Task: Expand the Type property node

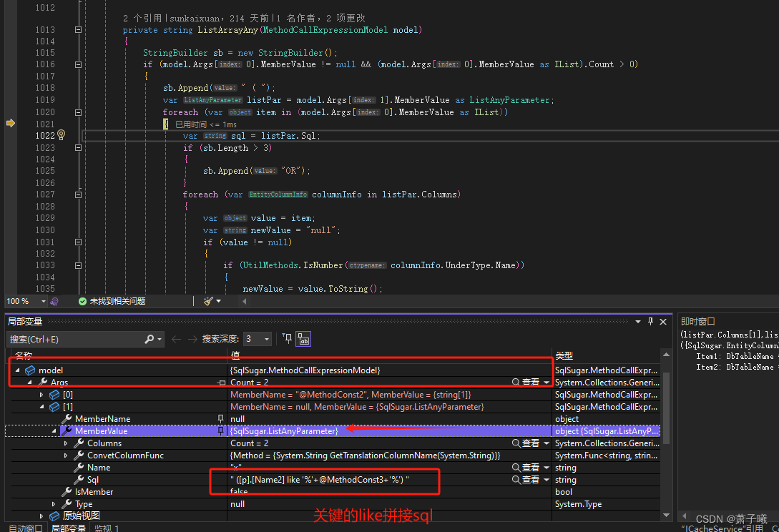Action: pos(54,503)
